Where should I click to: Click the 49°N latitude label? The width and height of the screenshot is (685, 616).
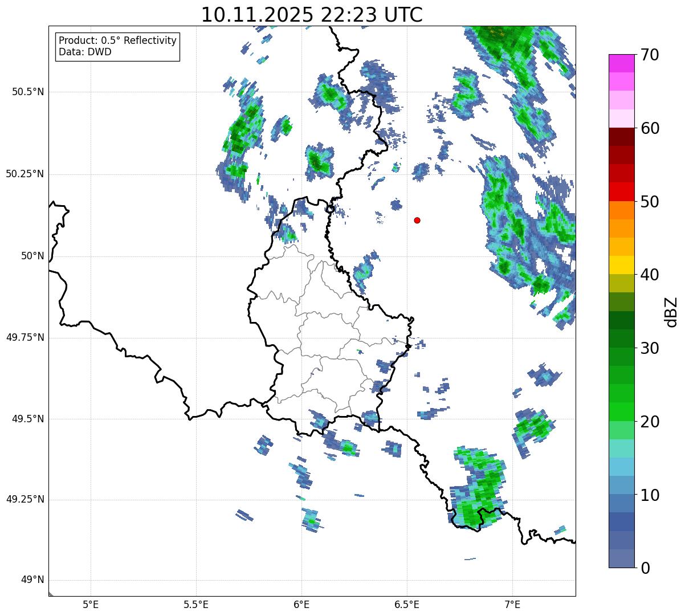click(x=32, y=580)
